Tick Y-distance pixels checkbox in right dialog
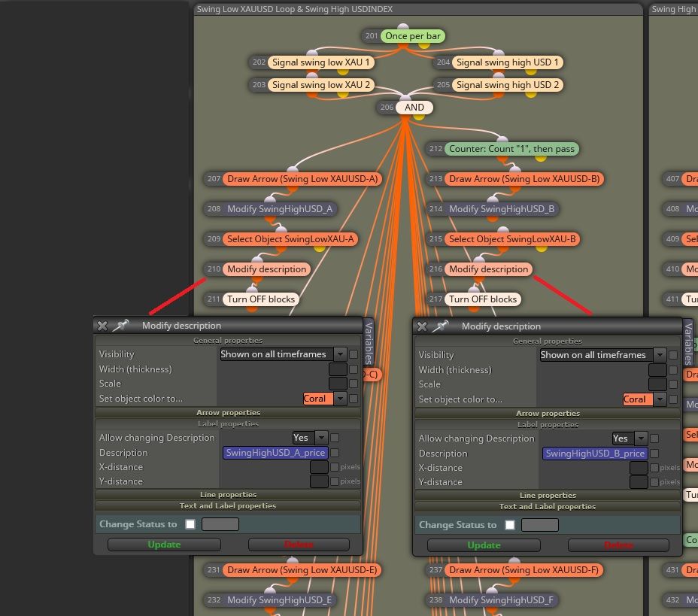Viewport: 698px width, 616px height. [654, 482]
